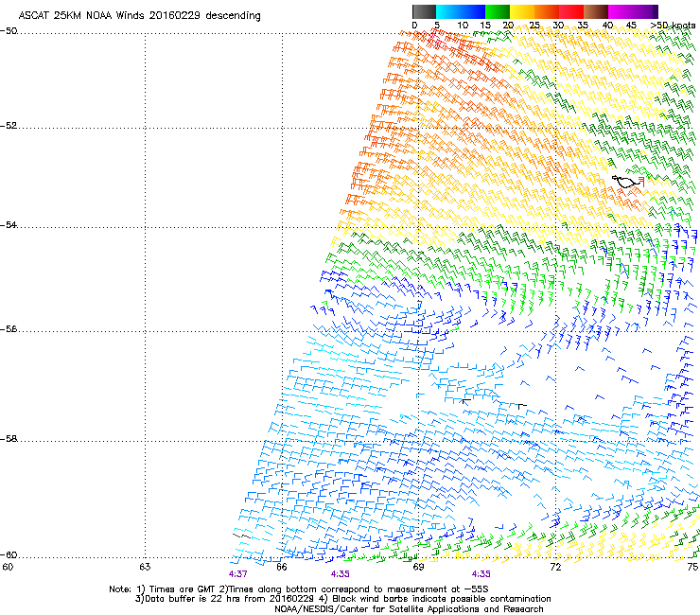Click the '63' longitude axis label

click(145, 567)
